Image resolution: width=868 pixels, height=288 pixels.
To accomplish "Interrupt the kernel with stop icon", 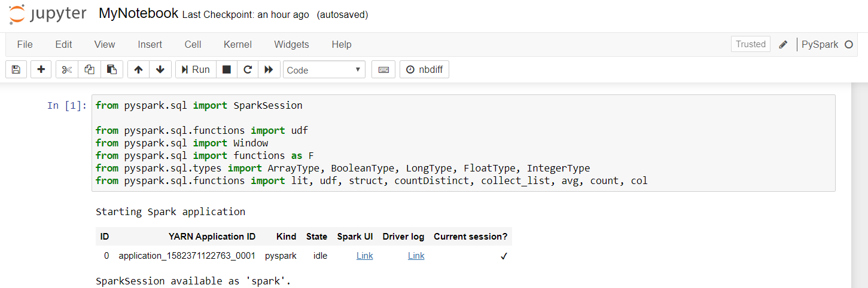I will pyautogui.click(x=227, y=69).
